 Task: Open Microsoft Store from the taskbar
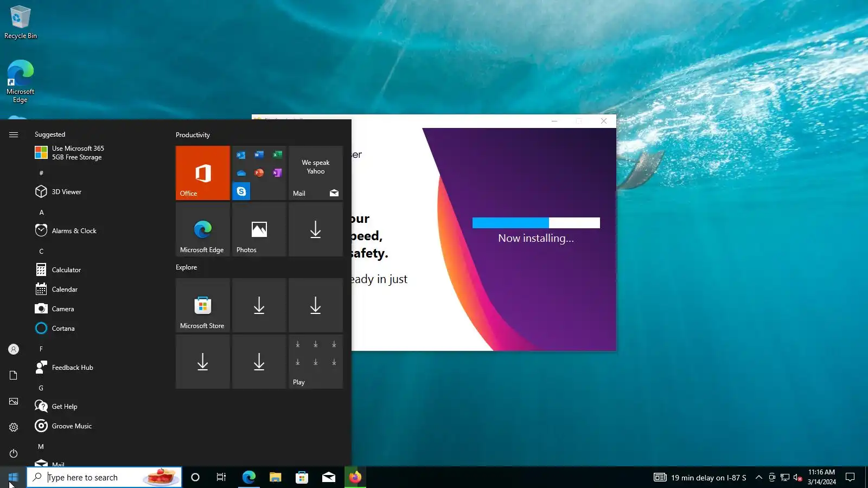pyautogui.click(x=302, y=477)
